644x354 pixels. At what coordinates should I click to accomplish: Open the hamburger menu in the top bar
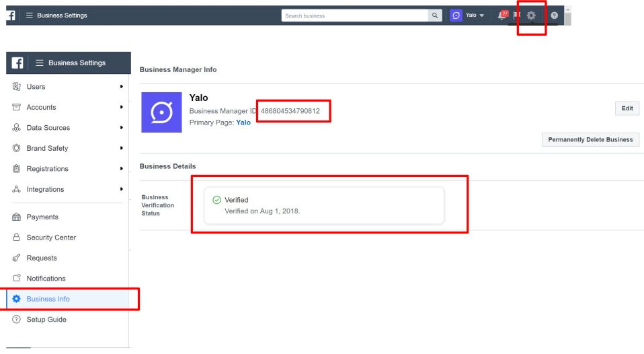coord(29,15)
